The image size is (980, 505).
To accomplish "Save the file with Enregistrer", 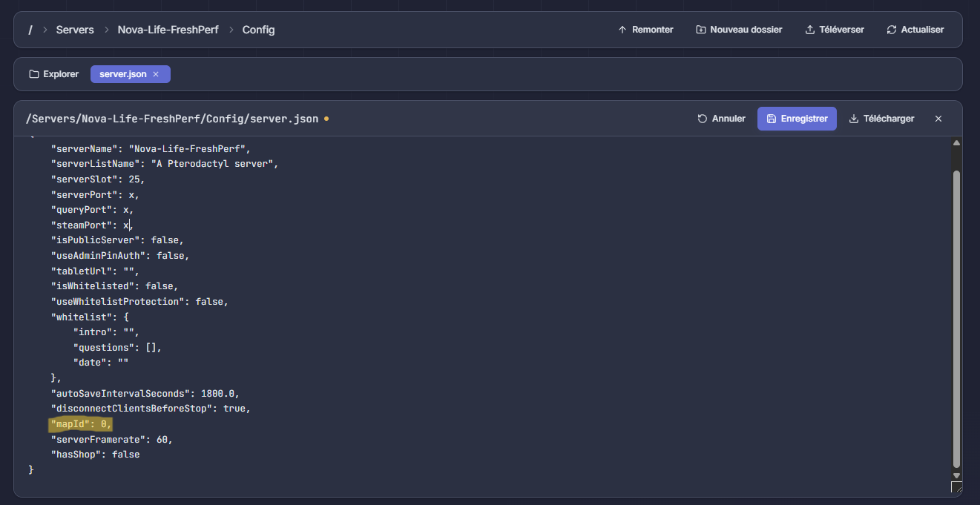I will [797, 119].
